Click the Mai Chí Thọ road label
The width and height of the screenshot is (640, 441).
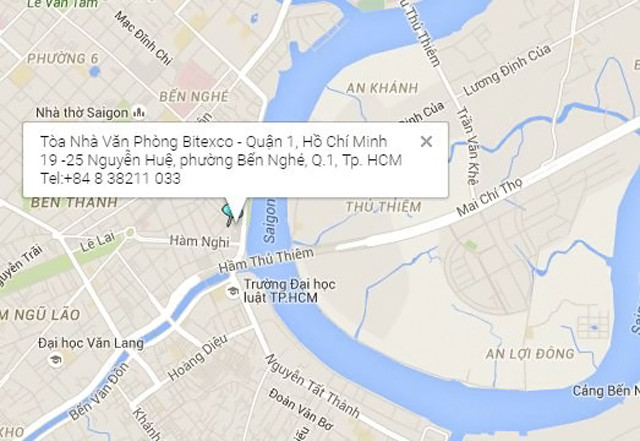pyautogui.click(x=489, y=197)
